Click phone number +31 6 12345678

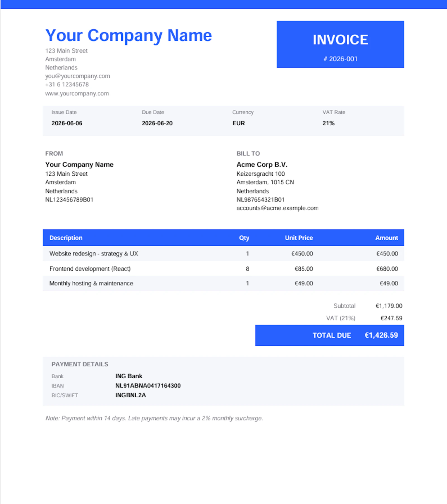click(67, 84)
